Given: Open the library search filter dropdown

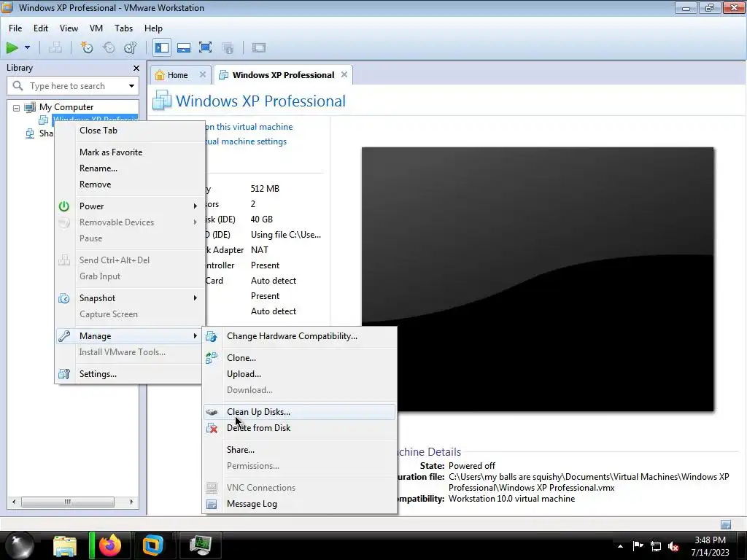Looking at the screenshot, I should [x=131, y=86].
